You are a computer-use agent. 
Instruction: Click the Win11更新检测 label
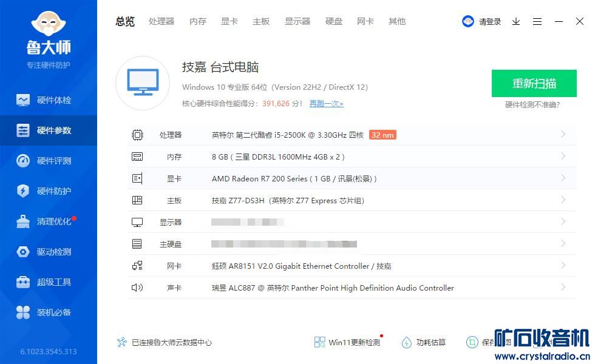pos(355,342)
